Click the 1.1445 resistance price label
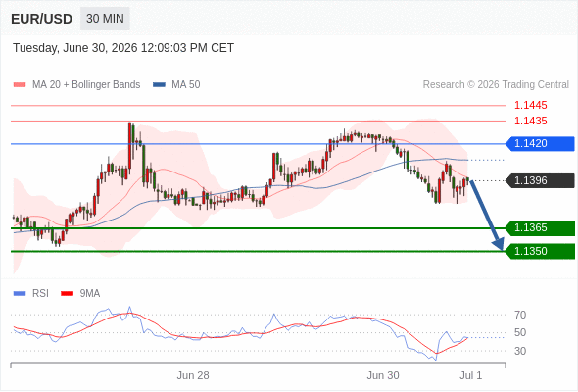 [x=530, y=105]
